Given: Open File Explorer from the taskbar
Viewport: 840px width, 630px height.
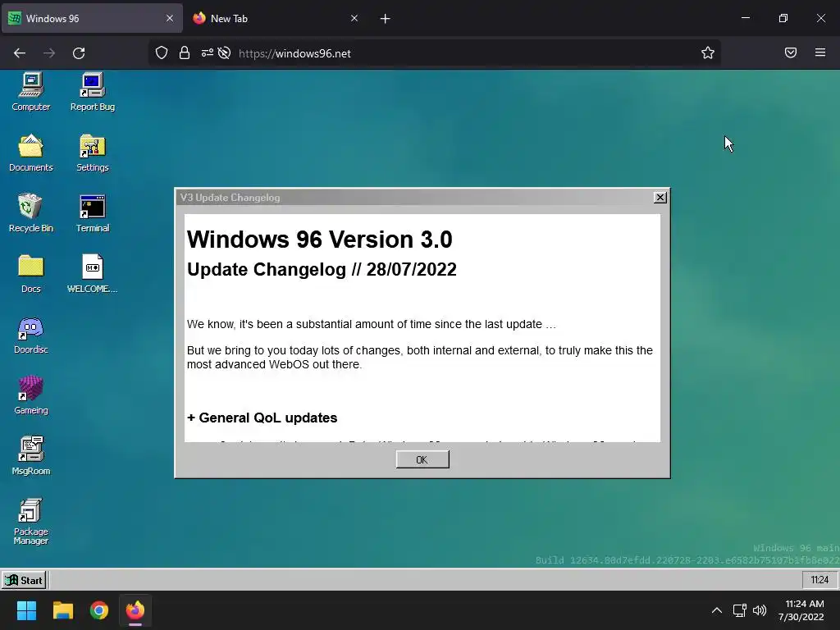Looking at the screenshot, I should point(63,610).
